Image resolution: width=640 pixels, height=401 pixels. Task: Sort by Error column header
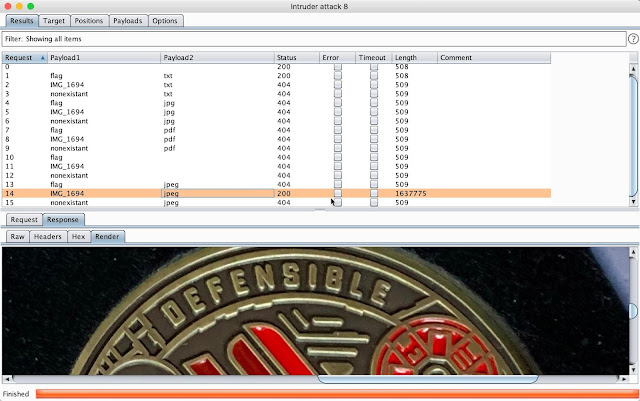(x=338, y=58)
